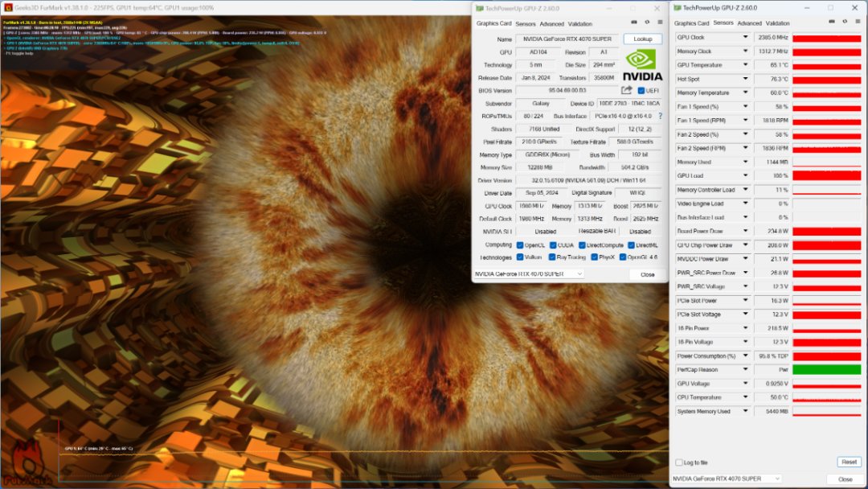Click the Name field showing RTX 4070 SUPER
868x489 pixels.
pyautogui.click(x=567, y=39)
